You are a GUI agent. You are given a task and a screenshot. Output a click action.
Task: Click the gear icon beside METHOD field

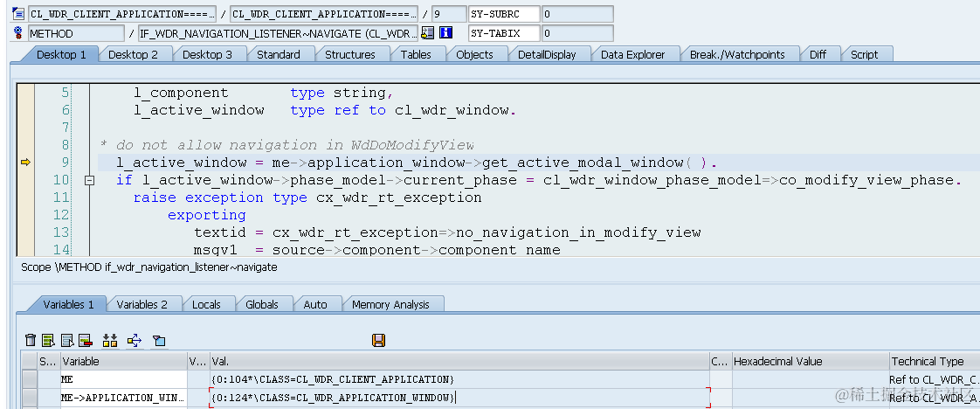(18, 33)
